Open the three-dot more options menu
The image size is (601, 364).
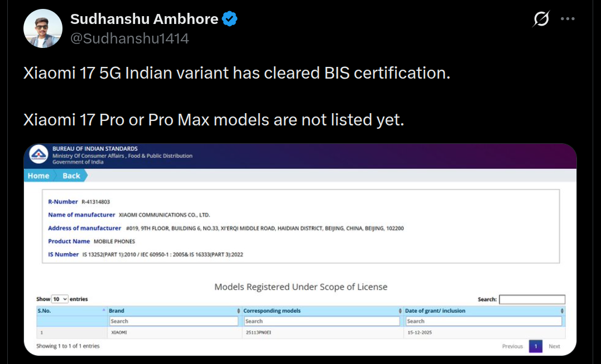(568, 19)
